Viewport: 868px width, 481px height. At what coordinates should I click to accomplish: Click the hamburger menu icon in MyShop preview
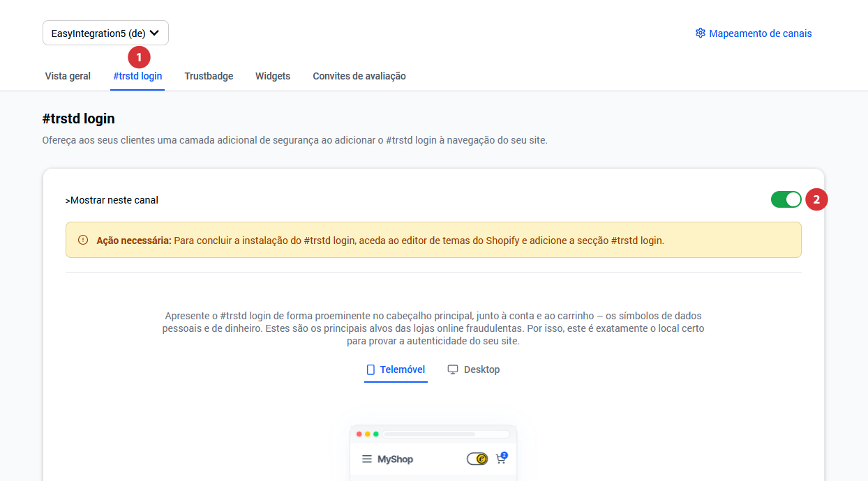[x=367, y=459]
